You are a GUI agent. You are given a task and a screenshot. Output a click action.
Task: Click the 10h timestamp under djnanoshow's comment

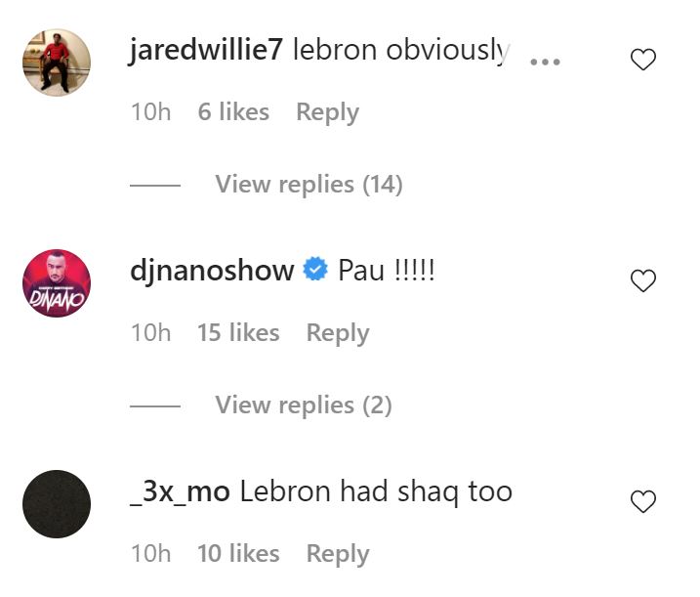point(151,333)
